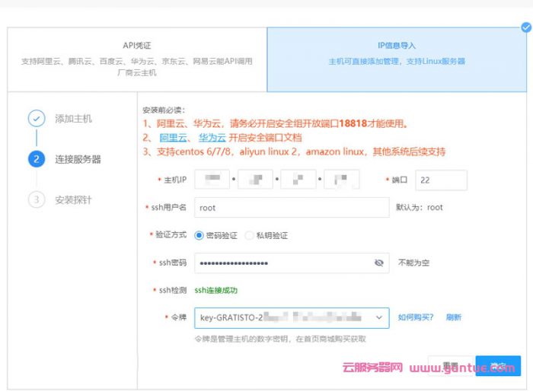Click the eye icon in ssh密码 field
533x392 pixels.
378,263
